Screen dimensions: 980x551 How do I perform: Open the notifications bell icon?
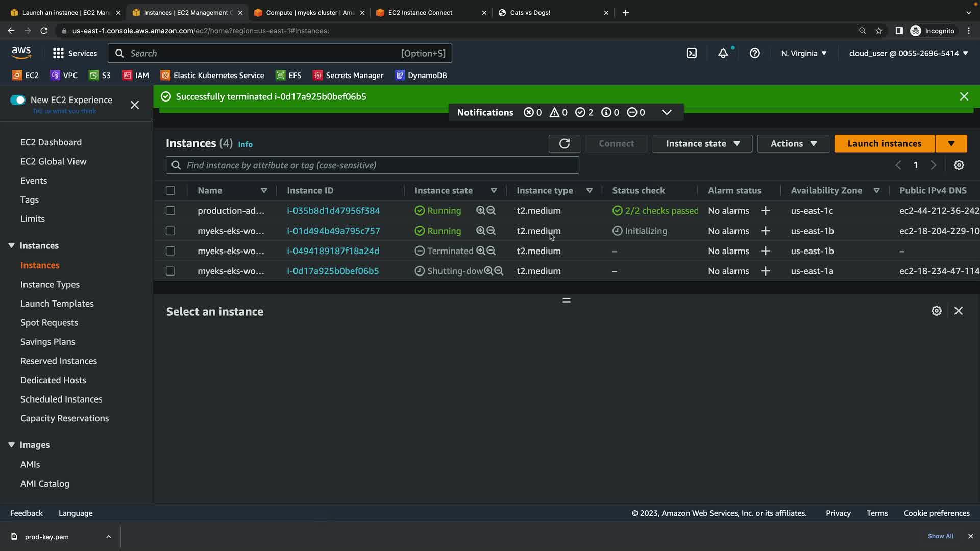pyautogui.click(x=723, y=53)
